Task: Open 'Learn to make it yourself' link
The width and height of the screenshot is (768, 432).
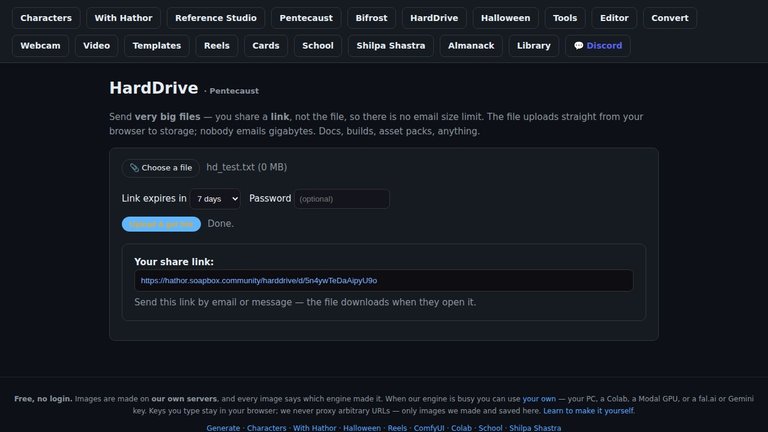Action: (x=588, y=411)
